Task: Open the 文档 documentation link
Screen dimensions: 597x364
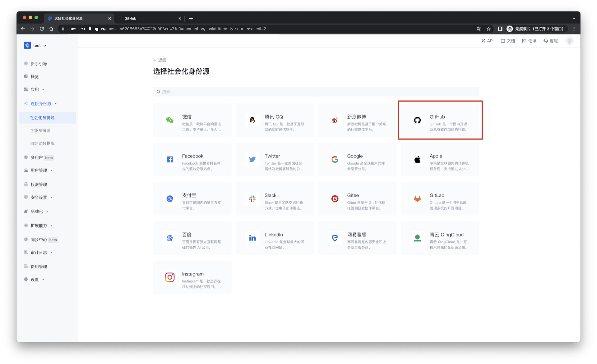Action: [x=507, y=41]
